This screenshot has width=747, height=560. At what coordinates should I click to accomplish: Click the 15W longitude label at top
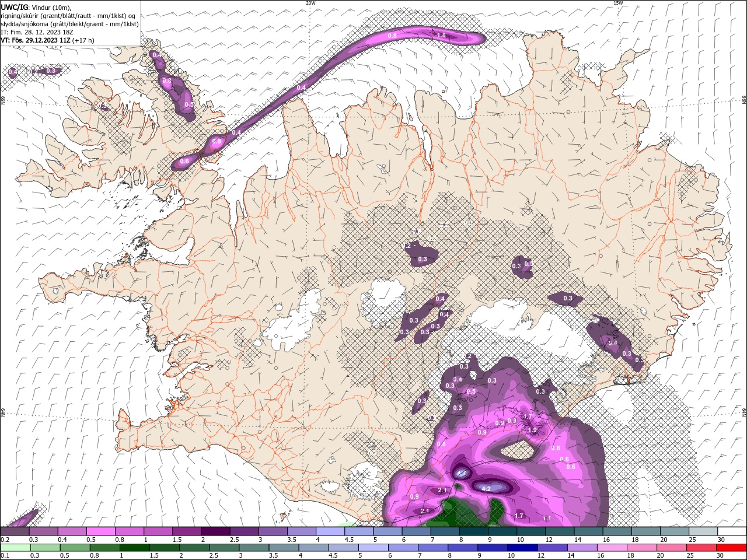coord(618,3)
